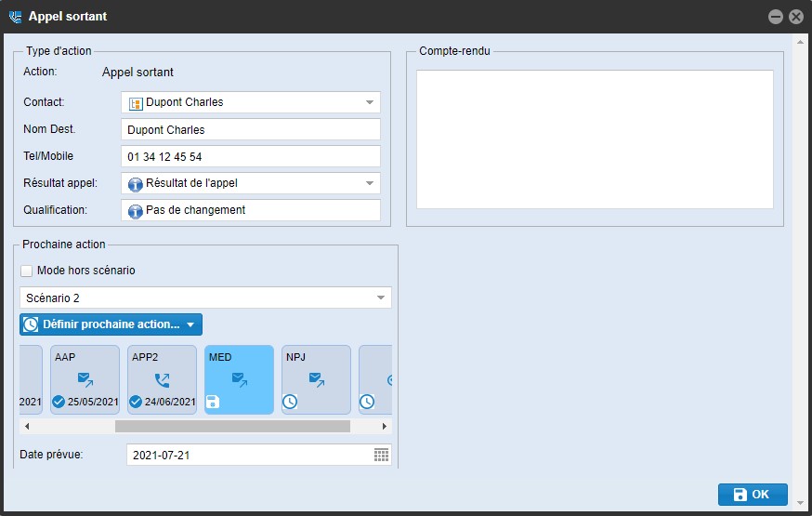This screenshot has height=516, width=812.
Task: Click the Tel/Mobile number field
Action: coord(251,157)
